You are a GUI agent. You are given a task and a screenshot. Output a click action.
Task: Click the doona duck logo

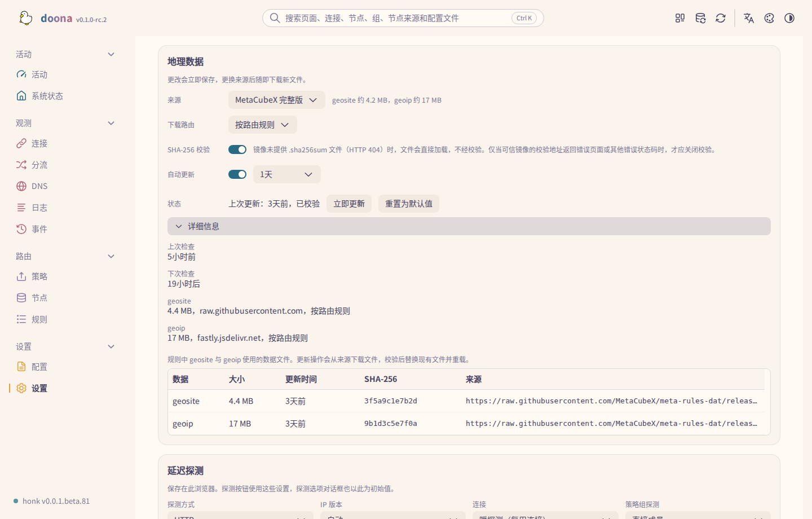(26, 18)
